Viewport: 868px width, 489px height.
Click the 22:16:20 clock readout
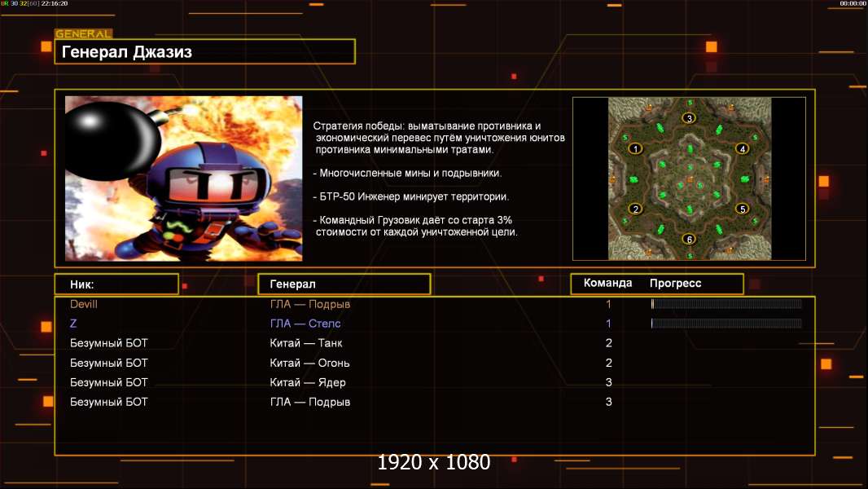pos(55,3)
